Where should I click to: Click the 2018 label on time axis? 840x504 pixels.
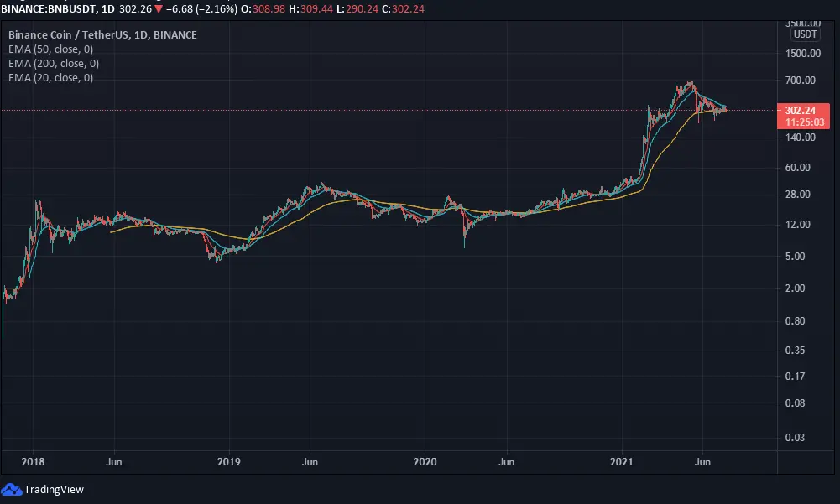33,462
